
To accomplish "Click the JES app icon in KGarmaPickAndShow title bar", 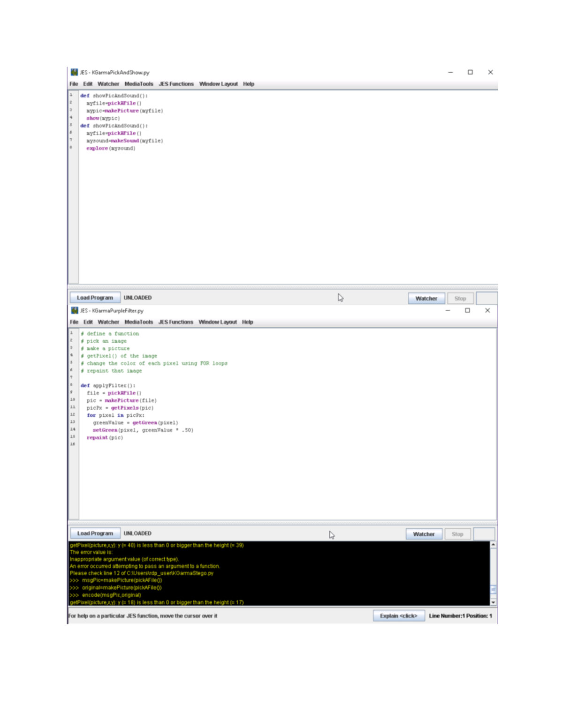I will coord(74,72).
